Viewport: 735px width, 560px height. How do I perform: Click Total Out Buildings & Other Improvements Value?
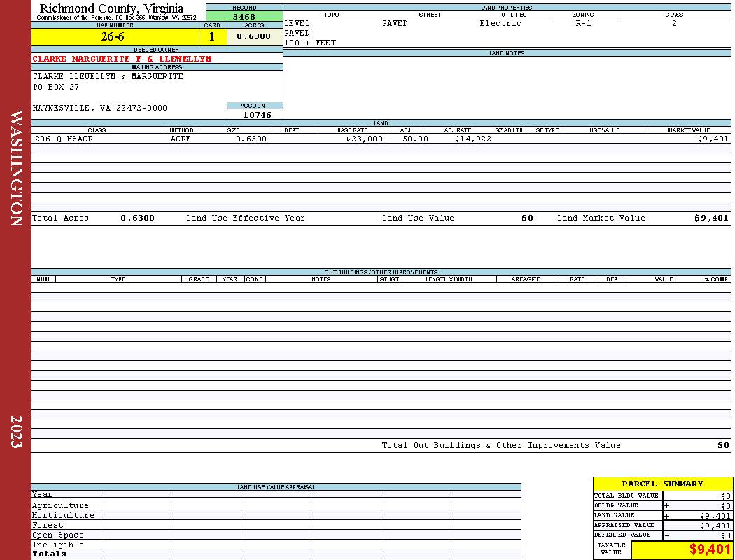tap(501, 446)
